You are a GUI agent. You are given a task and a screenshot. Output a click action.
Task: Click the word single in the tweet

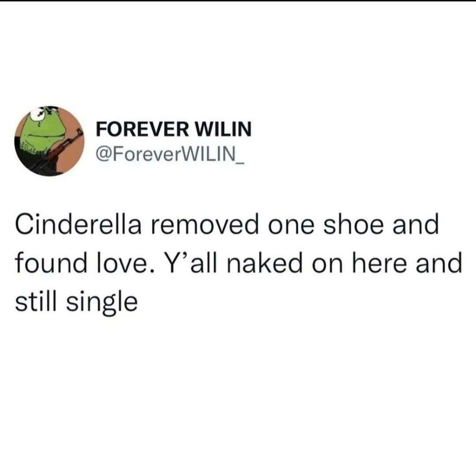(103, 304)
